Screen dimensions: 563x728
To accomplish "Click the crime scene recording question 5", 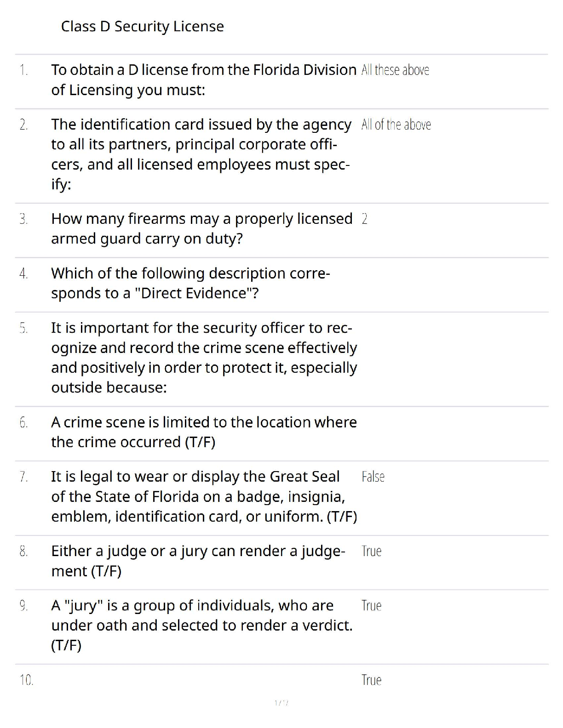I will click(x=204, y=358).
